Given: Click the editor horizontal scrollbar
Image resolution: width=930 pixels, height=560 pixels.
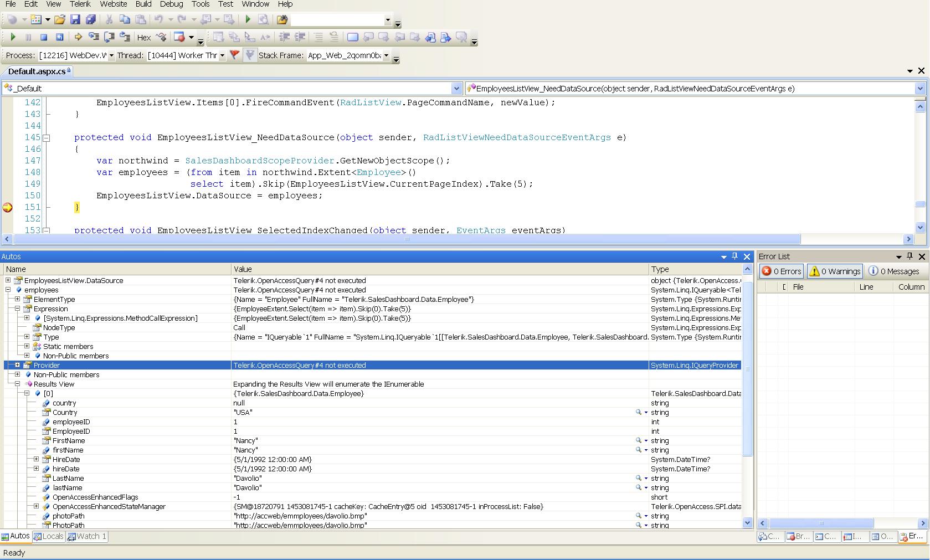Looking at the screenshot, I should coord(407,239).
